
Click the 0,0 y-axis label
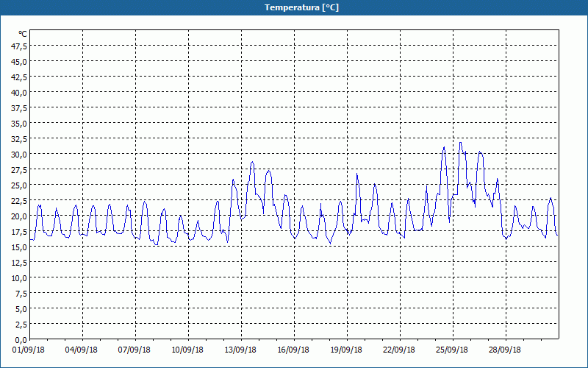pyautogui.click(x=21, y=340)
